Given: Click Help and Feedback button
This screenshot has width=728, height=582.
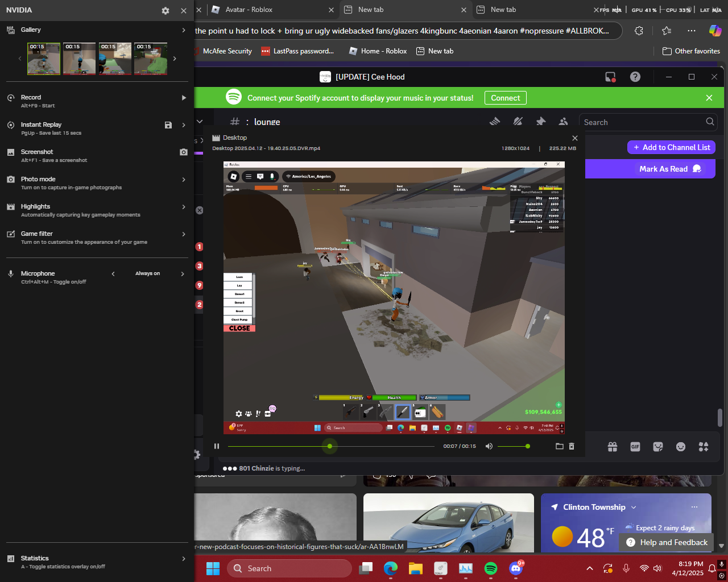Looking at the screenshot, I should (667, 542).
